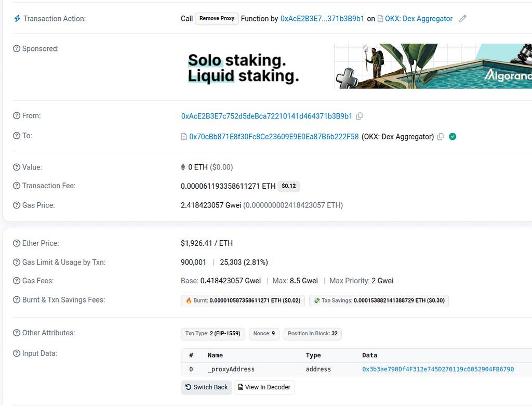Screen dimensions: 532x406
Task: Click the OKX: Dex Aggregator link in Transaction Action
Action: coord(418,19)
